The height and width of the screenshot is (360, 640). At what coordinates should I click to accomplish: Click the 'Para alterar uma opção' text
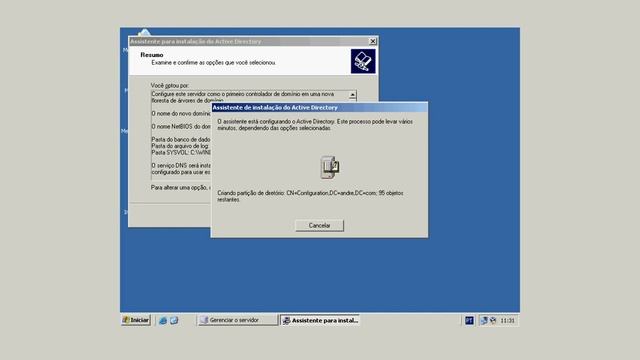(181, 188)
